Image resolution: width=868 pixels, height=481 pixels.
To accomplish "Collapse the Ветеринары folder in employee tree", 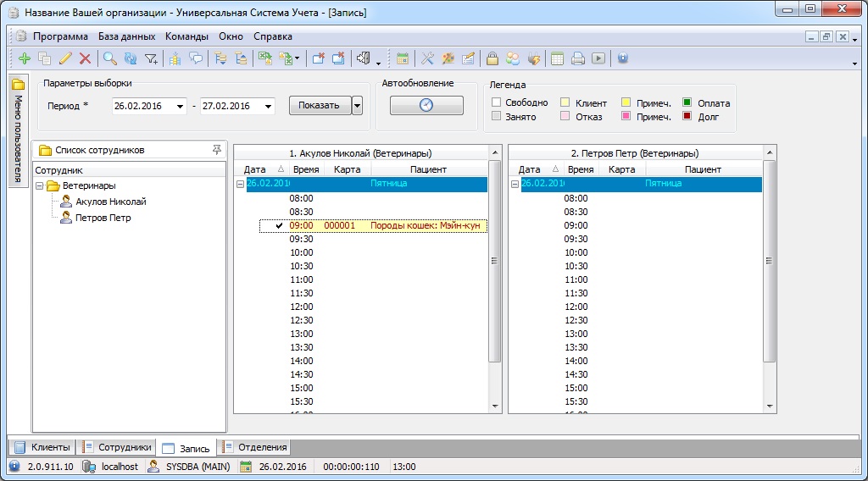I will tap(40, 185).
